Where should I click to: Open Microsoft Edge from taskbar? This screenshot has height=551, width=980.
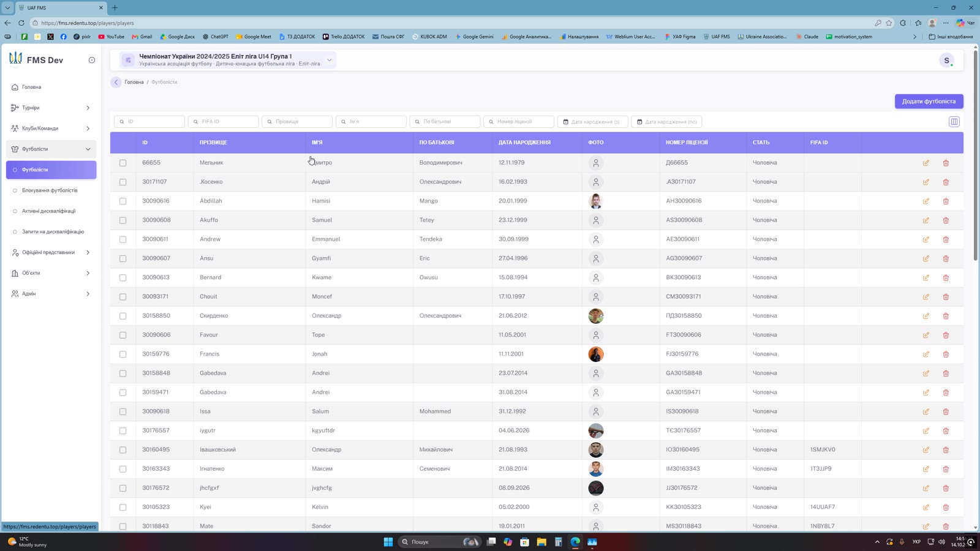pos(575,542)
